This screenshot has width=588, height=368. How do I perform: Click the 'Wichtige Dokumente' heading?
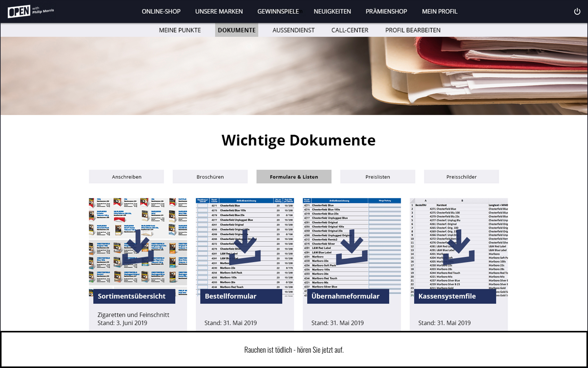coord(299,140)
